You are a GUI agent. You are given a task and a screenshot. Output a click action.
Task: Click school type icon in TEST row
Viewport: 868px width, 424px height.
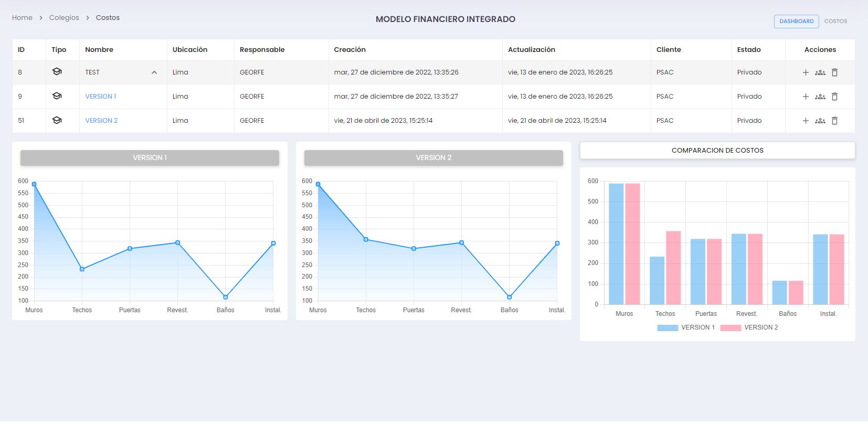(57, 72)
